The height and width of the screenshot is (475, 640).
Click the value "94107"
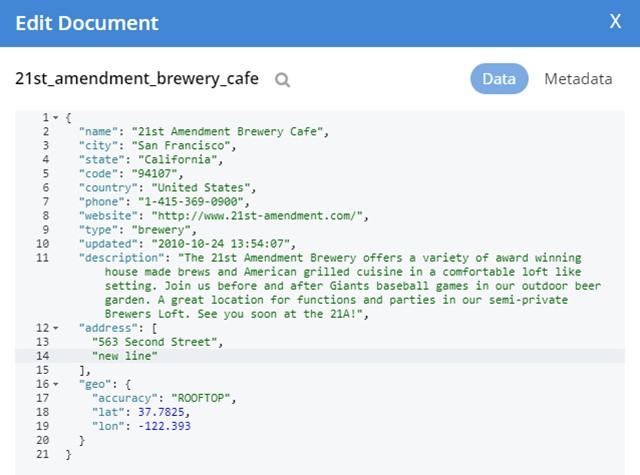tap(154, 173)
